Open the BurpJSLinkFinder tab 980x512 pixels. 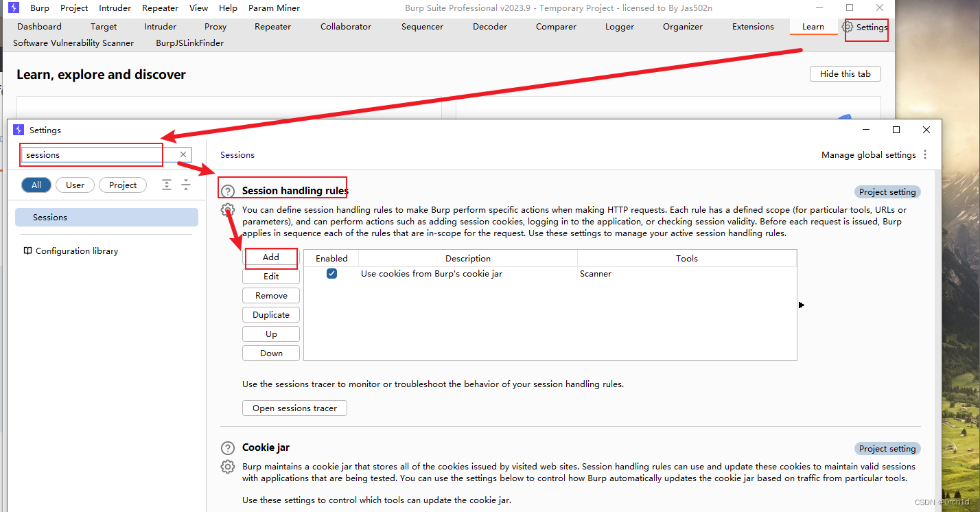click(189, 43)
